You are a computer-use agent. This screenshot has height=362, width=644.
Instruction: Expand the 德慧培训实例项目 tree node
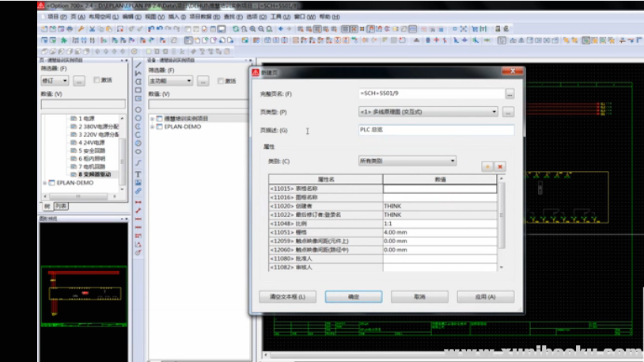point(152,118)
